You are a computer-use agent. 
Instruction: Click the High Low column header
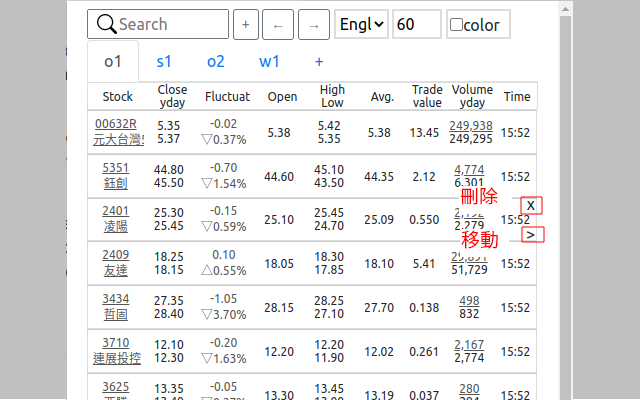pyautogui.click(x=332, y=96)
